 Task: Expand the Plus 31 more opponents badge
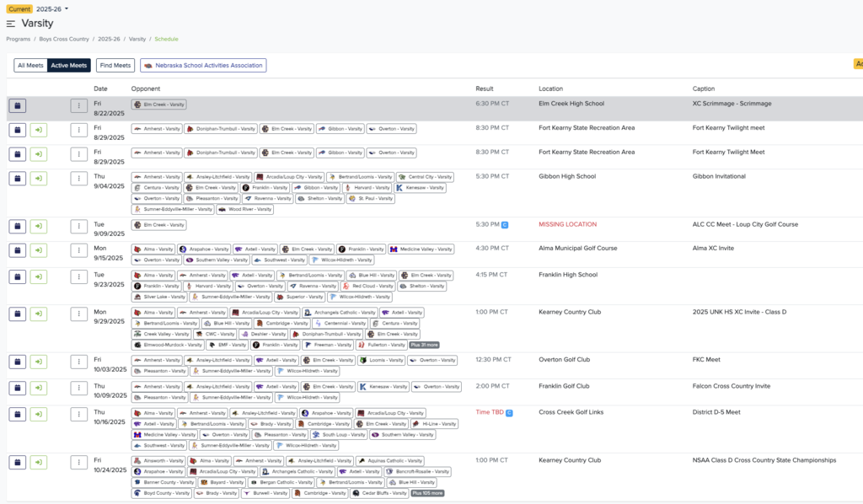click(425, 345)
